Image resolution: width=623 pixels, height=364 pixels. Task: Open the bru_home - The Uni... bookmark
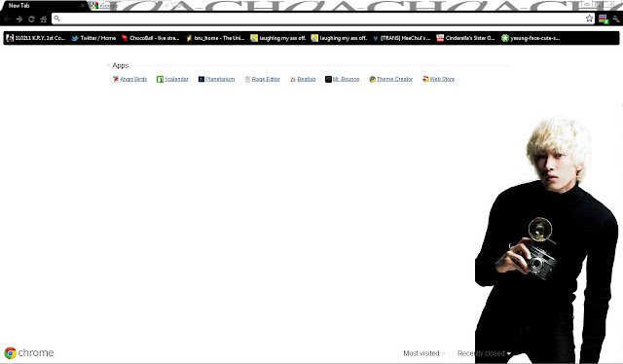point(215,38)
